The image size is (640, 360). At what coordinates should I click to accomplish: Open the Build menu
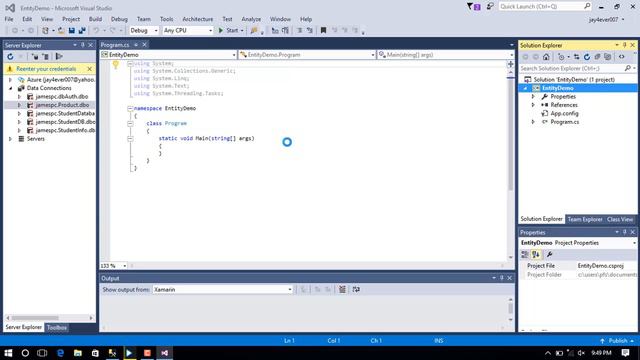point(95,19)
